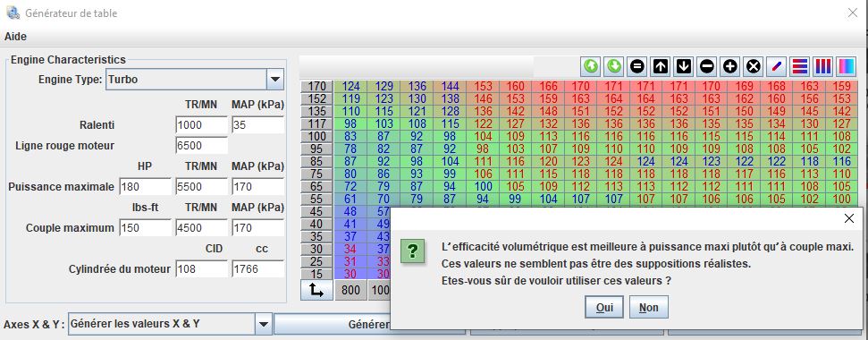The image size is (868, 340).
Task: Click the Puissance maximale MAP field 170
Action: 258,187
